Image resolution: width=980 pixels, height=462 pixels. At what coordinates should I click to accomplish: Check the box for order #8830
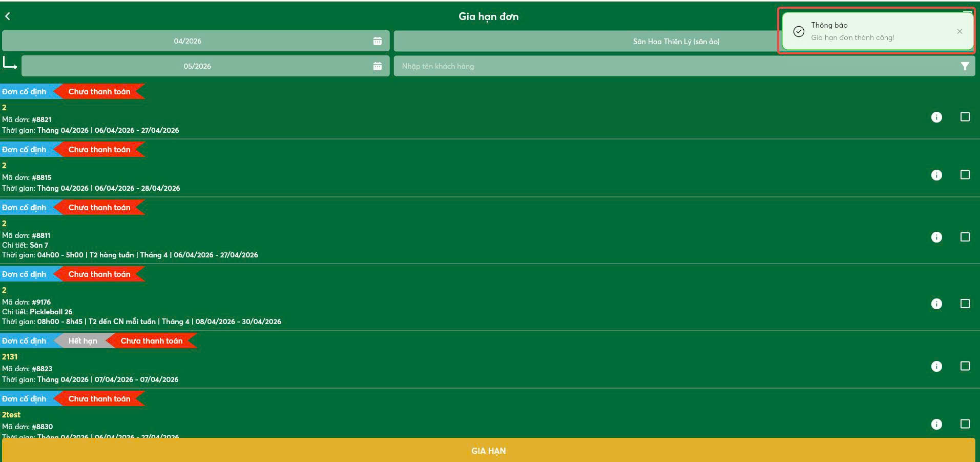[965, 424]
